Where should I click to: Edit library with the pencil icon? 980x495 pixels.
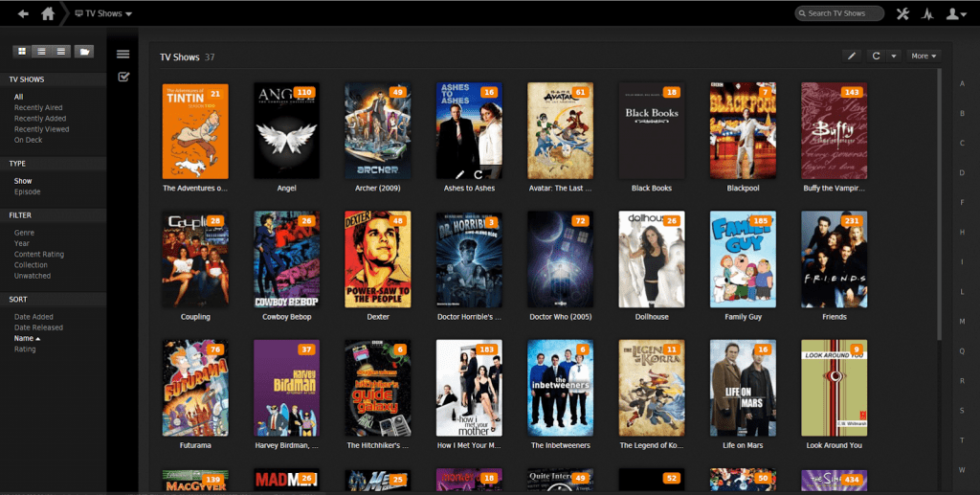851,56
